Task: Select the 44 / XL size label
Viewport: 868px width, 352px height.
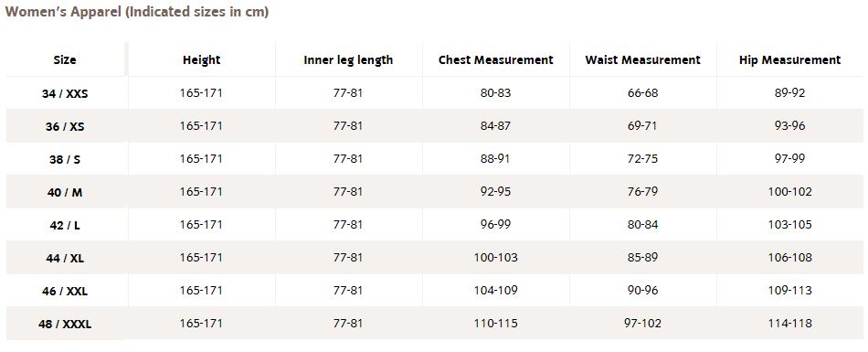Action: click(x=65, y=259)
